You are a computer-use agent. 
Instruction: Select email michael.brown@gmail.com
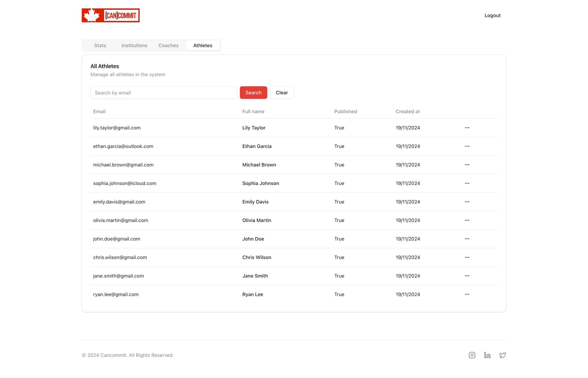(x=123, y=165)
